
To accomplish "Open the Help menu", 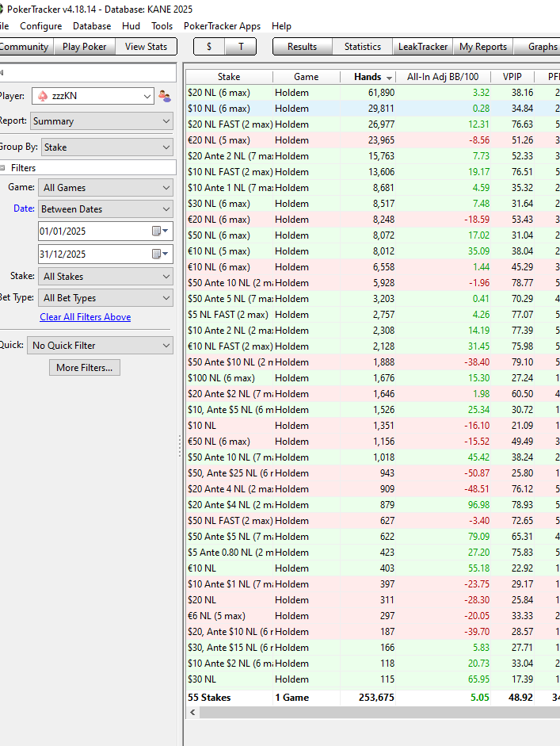I will [281, 26].
